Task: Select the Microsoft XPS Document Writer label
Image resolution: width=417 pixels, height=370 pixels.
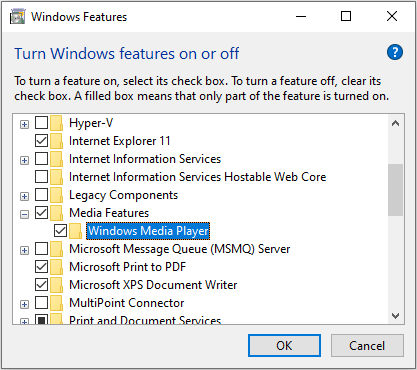Action: tap(153, 285)
